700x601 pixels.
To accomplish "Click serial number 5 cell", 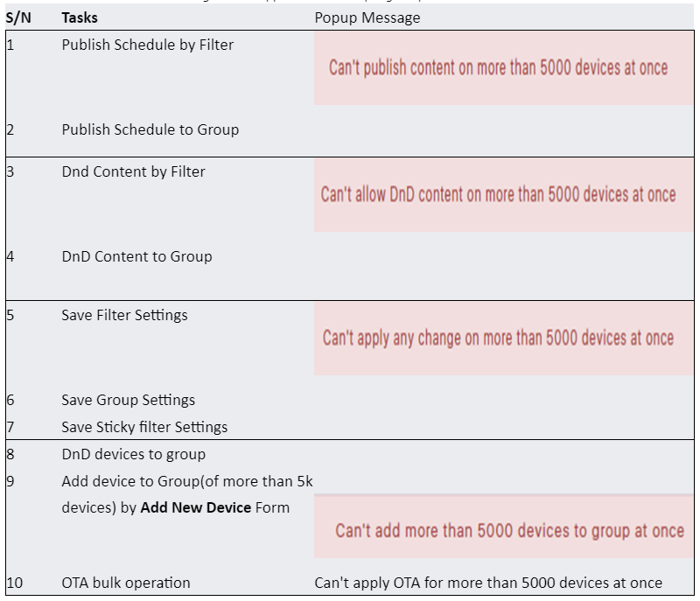I will click(10, 316).
